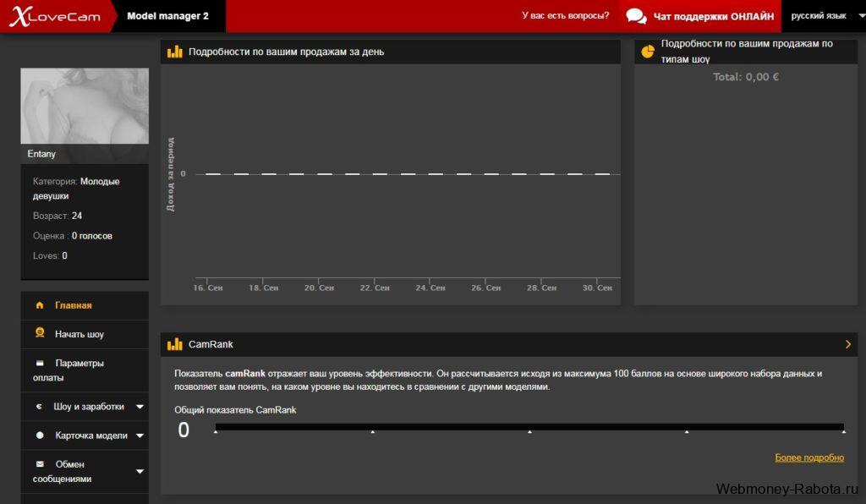
Task: Click the 28. Сен axis label
Action: point(542,288)
